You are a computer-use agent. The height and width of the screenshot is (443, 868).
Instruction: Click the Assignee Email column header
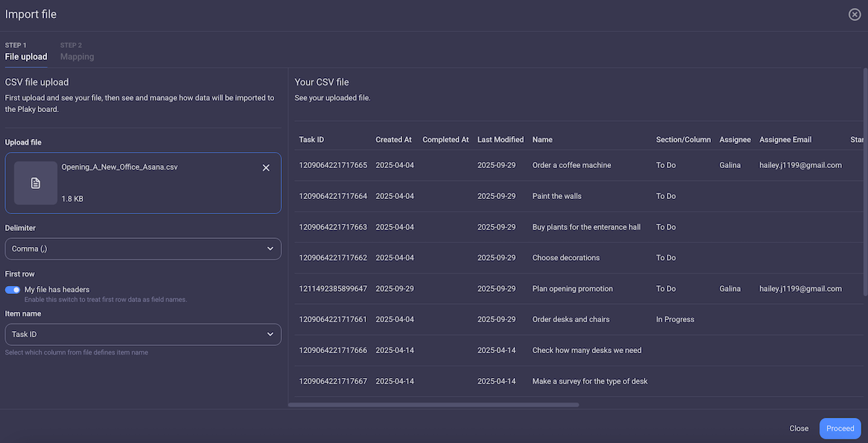[786, 139]
